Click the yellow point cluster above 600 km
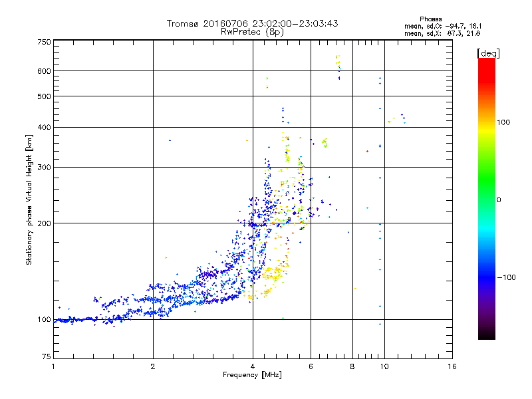Viewport: 532px width, 399px height. click(x=338, y=61)
